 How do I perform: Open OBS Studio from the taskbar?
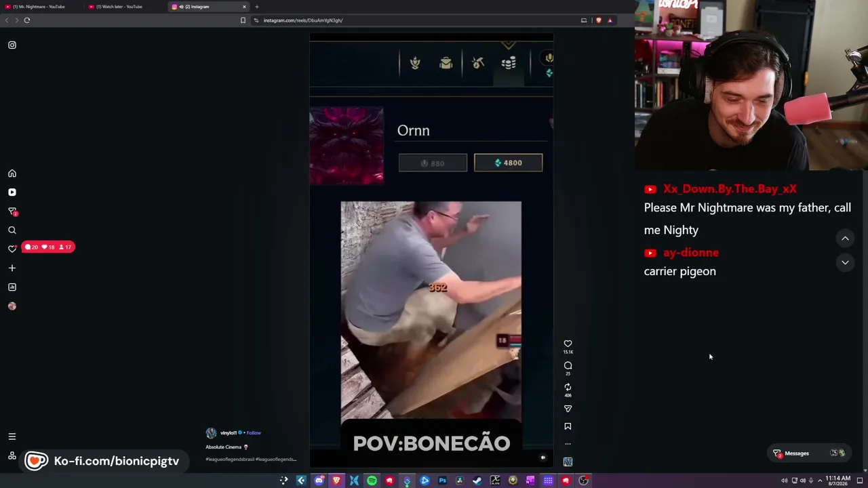tap(583, 481)
